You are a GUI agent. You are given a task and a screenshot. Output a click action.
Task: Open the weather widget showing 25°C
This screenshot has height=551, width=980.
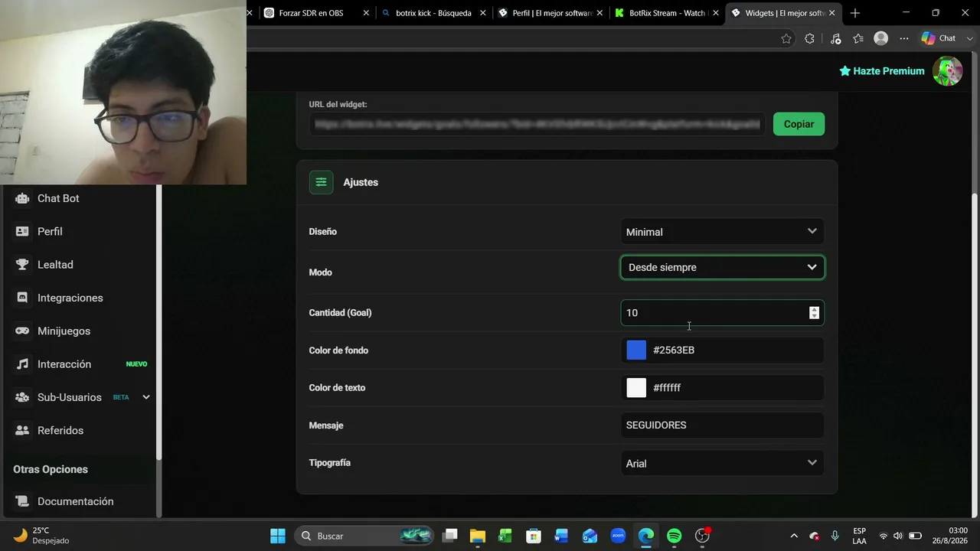point(42,536)
